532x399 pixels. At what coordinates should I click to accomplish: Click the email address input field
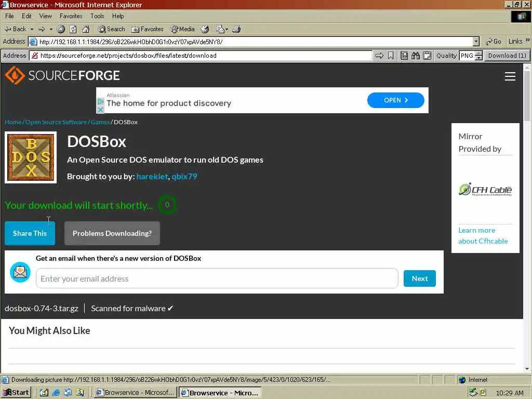point(217,278)
